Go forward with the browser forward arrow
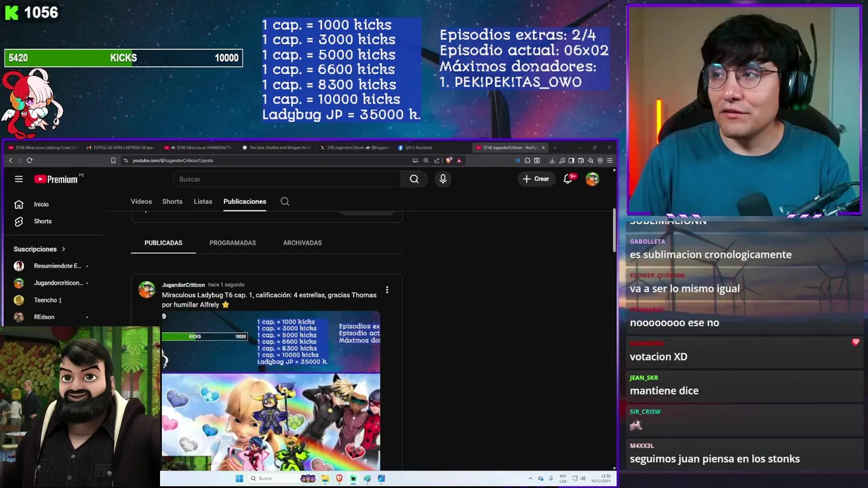 20,161
